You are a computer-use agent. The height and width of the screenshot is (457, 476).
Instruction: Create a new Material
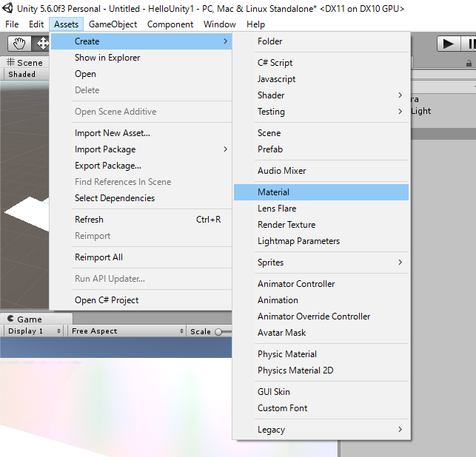321,192
